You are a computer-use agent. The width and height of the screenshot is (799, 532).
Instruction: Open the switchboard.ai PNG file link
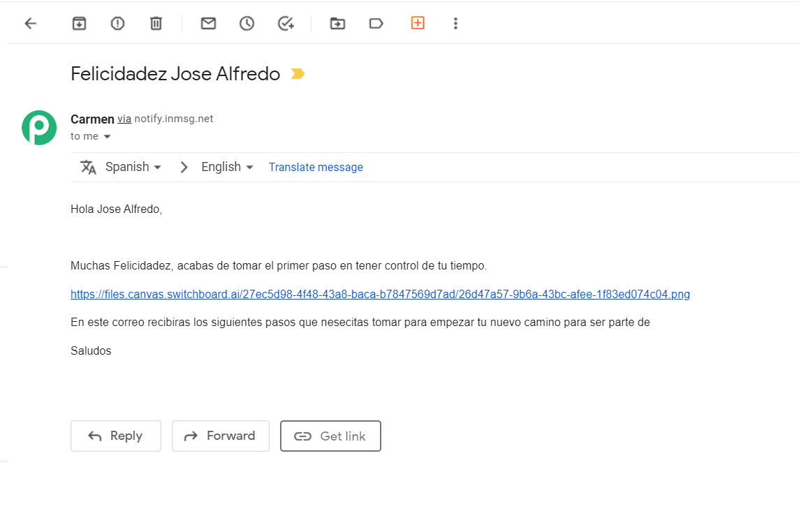(x=380, y=294)
